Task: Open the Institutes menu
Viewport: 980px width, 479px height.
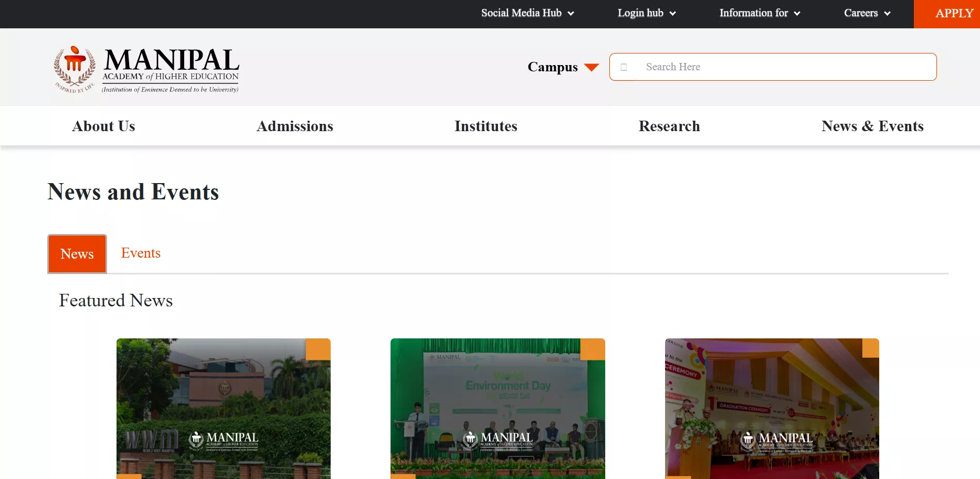Action: coord(486,126)
